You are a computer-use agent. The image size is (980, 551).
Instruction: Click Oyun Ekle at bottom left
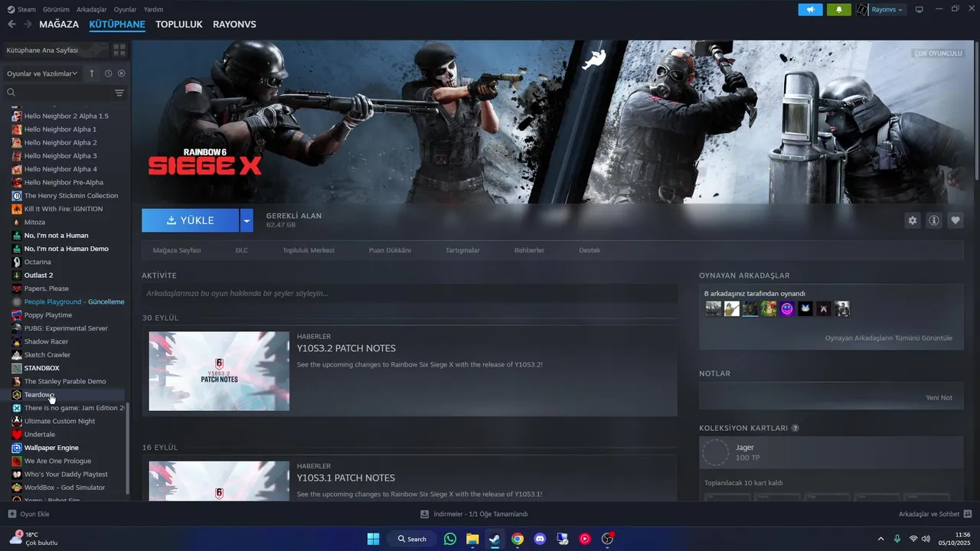(x=28, y=514)
